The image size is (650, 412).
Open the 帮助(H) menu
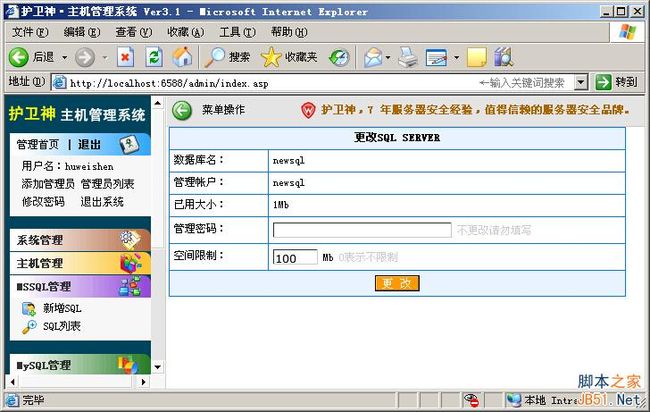[x=289, y=32]
